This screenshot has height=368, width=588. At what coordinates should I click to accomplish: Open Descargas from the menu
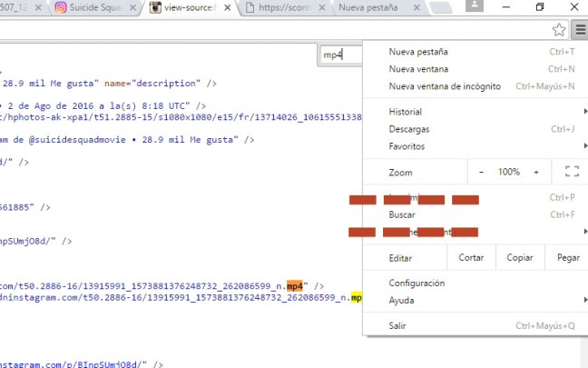[409, 129]
